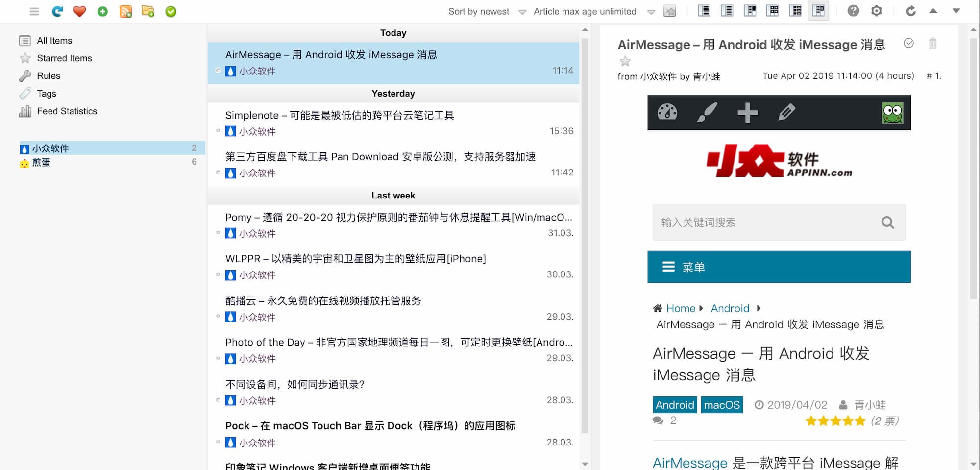
Task: Click the add new folder icon
Action: [x=148, y=11]
